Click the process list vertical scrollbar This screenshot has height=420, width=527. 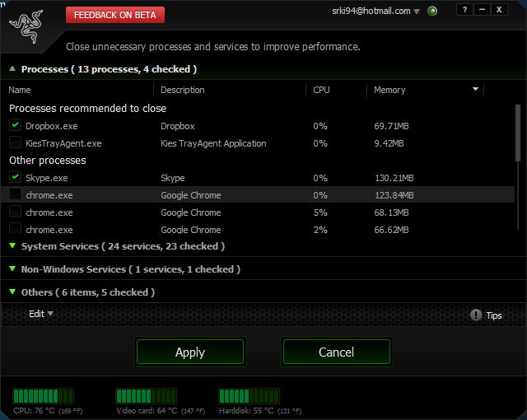[518, 133]
